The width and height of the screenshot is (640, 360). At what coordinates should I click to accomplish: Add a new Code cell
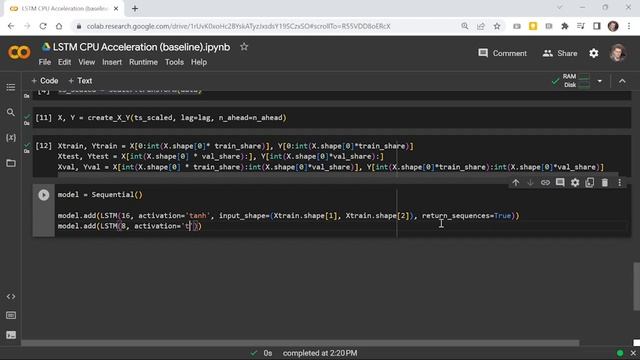tap(45, 81)
